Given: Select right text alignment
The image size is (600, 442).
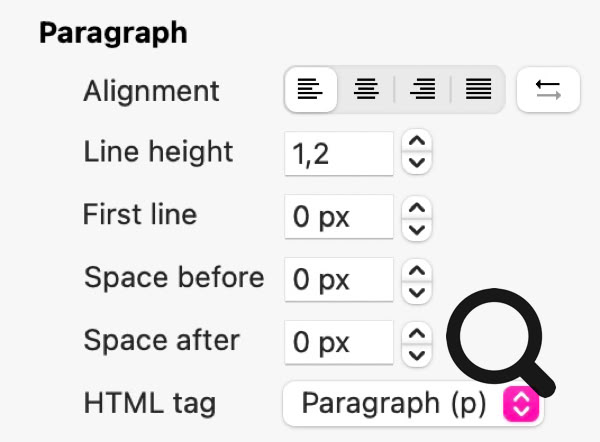Looking at the screenshot, I should [x=423, y=90].
